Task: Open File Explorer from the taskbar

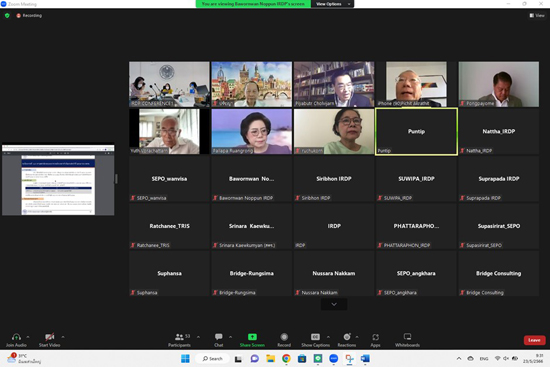Action: pos(270,359)
